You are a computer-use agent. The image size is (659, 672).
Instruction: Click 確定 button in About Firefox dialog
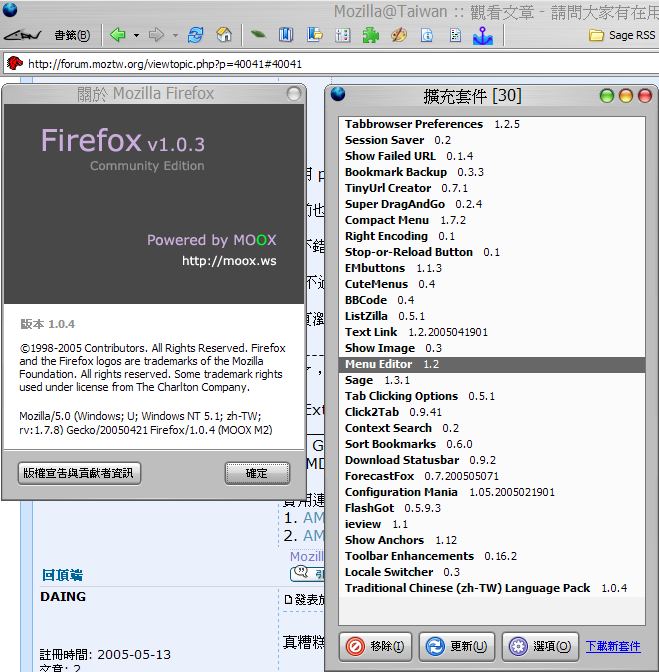[x=257, y=473]
